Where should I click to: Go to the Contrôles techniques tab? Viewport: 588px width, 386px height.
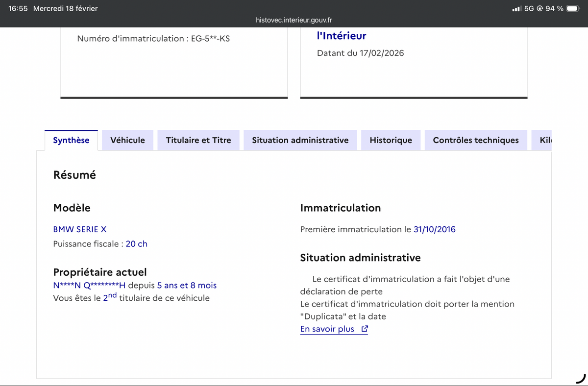pyautogui.click(x=475, y=140)
